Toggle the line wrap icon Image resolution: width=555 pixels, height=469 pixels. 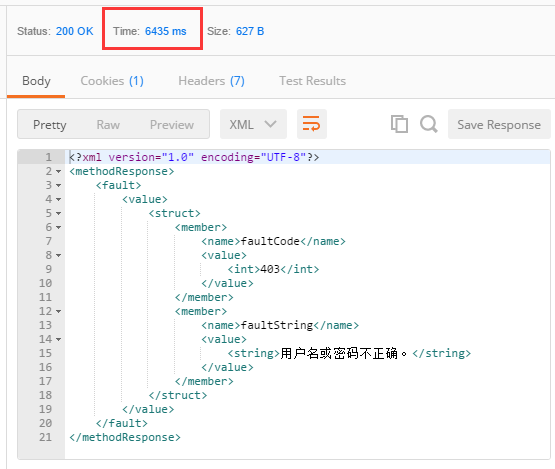(x=311, y=124)
